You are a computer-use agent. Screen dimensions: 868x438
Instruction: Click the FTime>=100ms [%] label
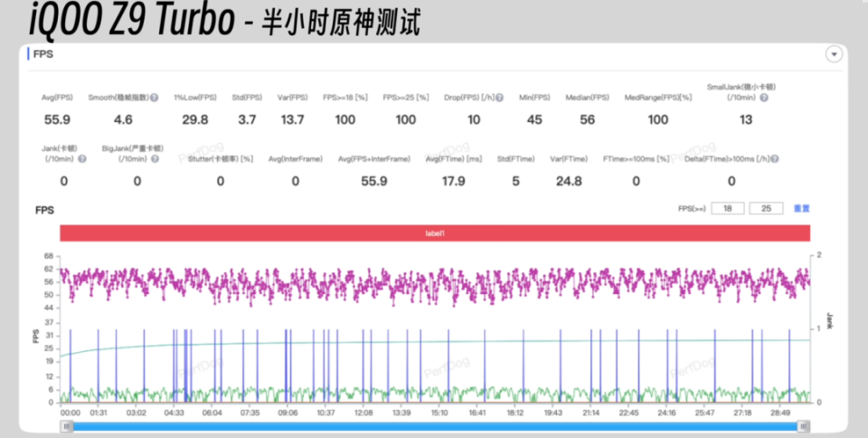click(x=636, y=159)
